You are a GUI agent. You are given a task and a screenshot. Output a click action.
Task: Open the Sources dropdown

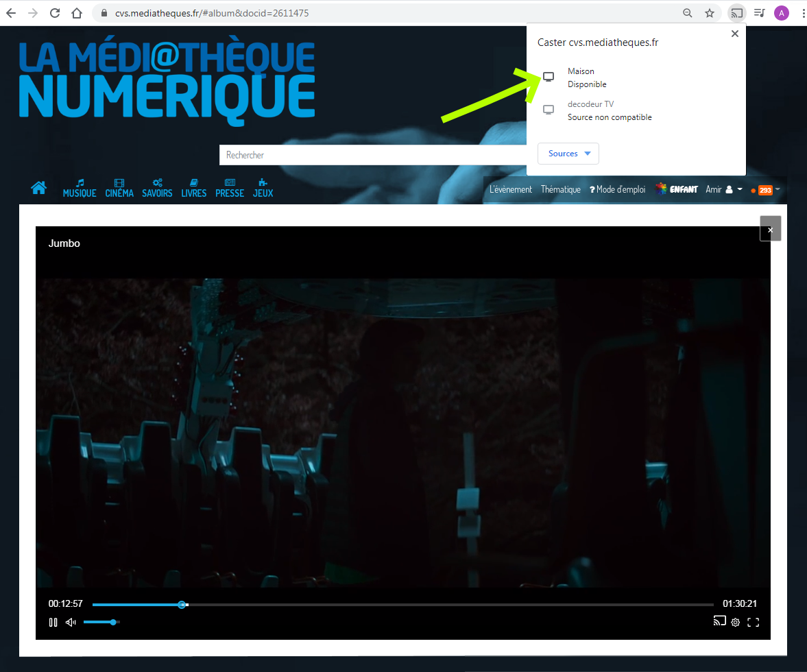point(568,154)
